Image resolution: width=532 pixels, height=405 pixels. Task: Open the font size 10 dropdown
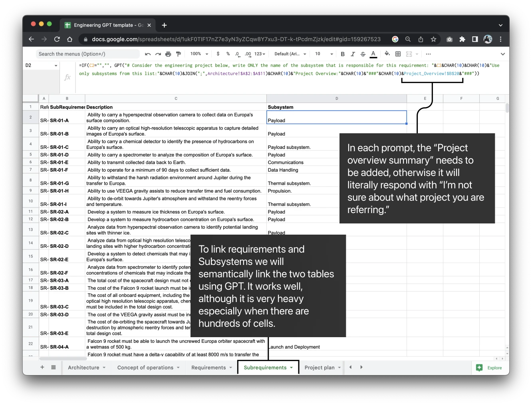(x=324, y=54)
